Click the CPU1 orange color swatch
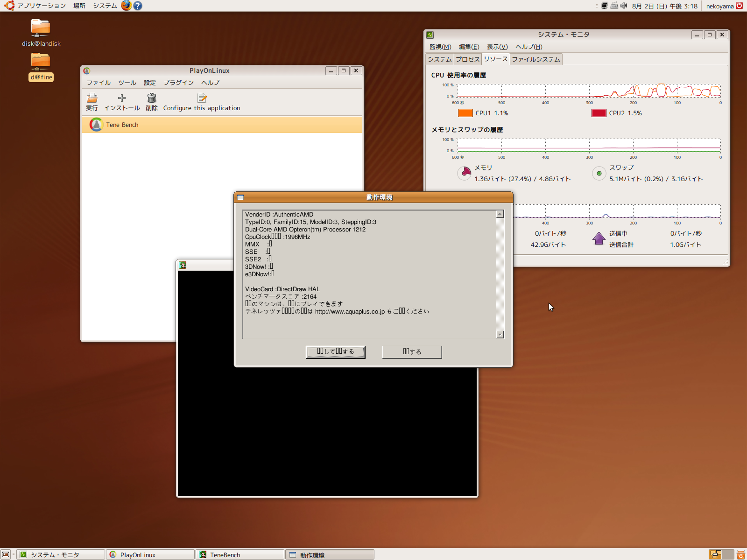Image resolution: width=747 pixels, height=560 pixels. [x=465, y=113]
